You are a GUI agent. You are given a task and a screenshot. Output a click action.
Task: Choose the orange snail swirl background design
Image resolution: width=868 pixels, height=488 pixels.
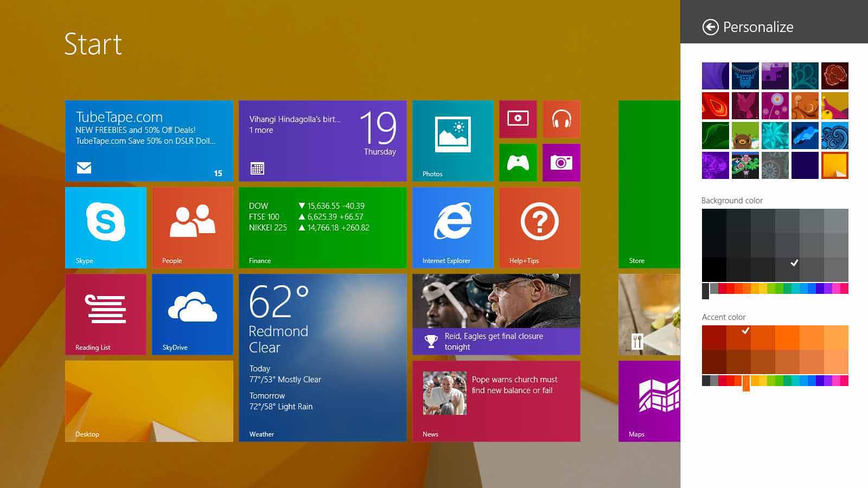[x=805, y=106]
